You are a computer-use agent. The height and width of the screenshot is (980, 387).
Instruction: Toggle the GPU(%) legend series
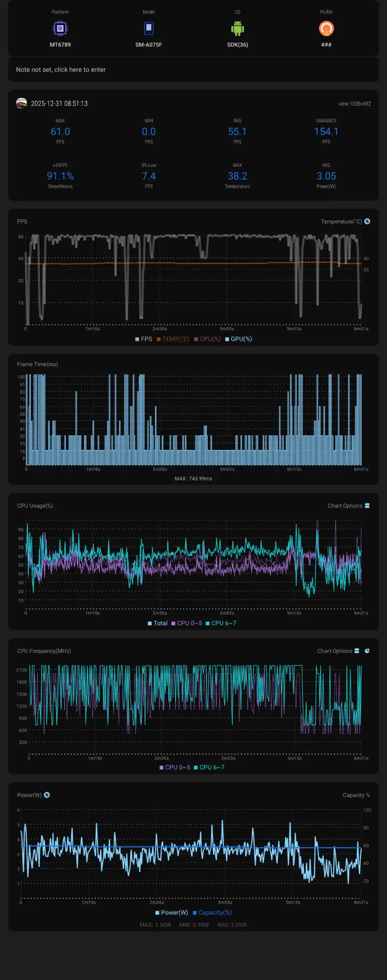[x=239, y=339]
